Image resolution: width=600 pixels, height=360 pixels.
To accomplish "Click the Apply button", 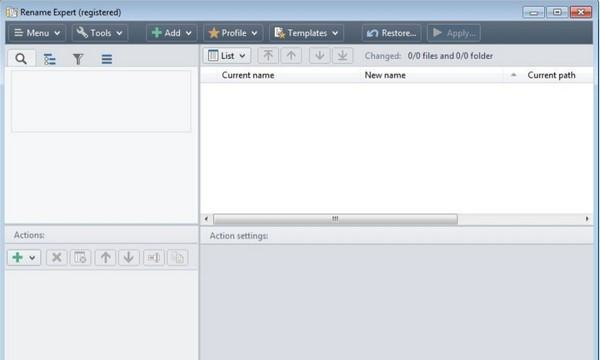I will tap(454, 33).
